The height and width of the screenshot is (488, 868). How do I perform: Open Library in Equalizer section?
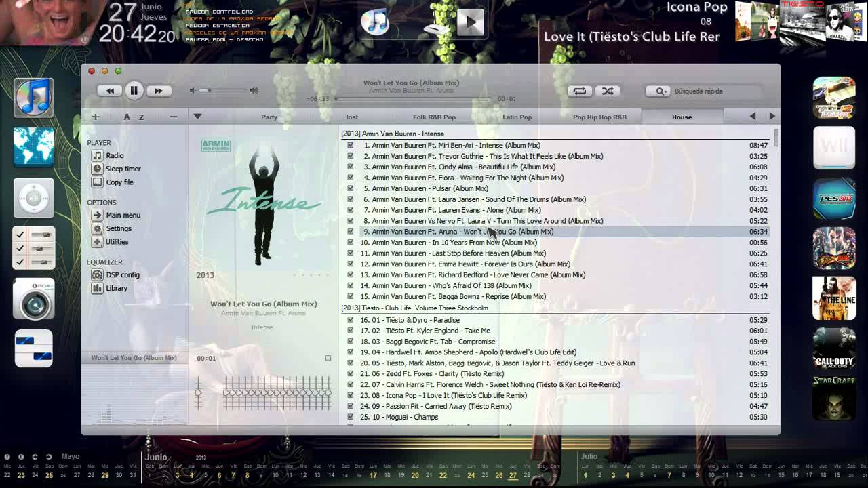coord(110,288)
